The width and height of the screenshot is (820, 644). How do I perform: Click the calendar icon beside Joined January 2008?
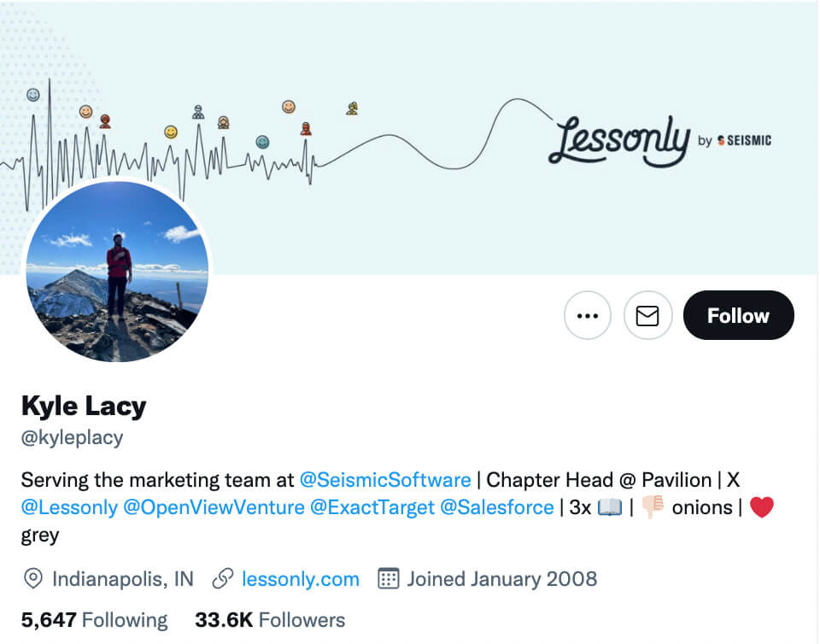click(388, 579)
